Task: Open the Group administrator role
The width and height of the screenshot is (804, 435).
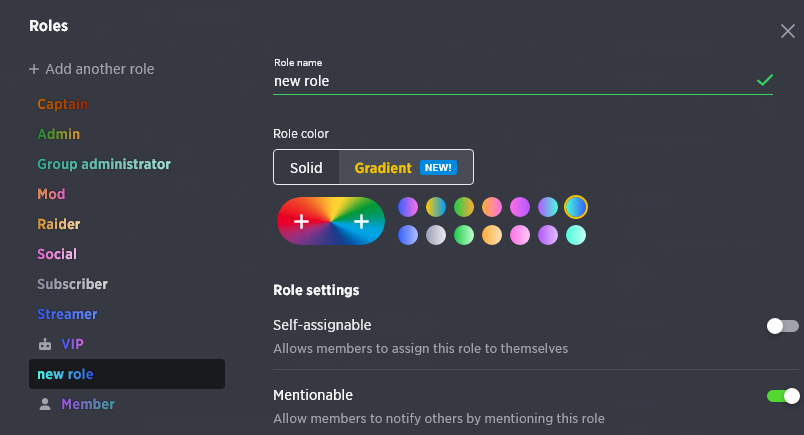Action: point(104,164)
